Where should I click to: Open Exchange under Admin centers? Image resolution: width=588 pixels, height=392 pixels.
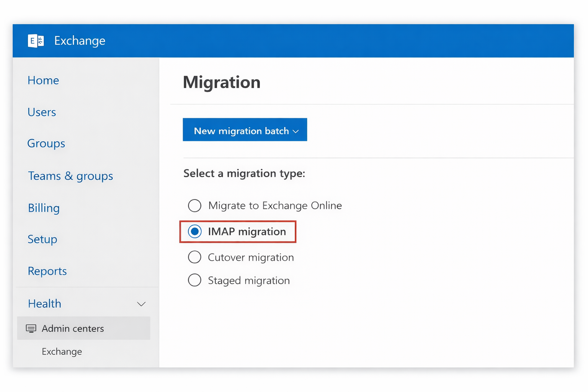[x=62, y=351]
